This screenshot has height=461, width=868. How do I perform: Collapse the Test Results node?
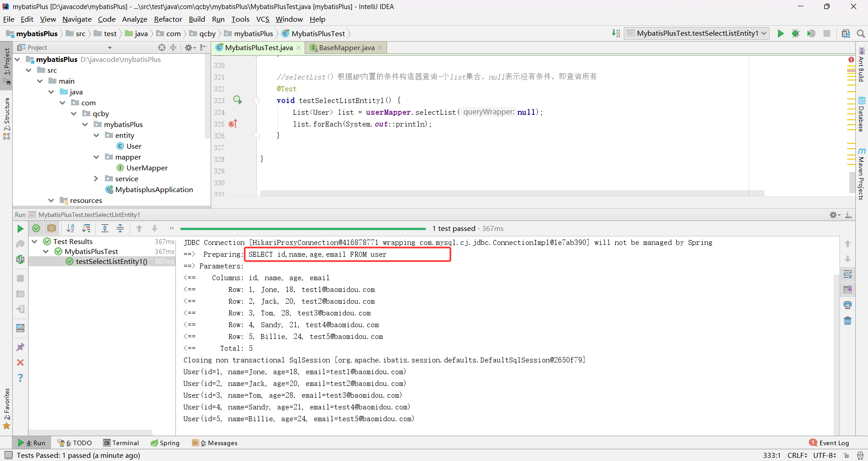point(35,241)
